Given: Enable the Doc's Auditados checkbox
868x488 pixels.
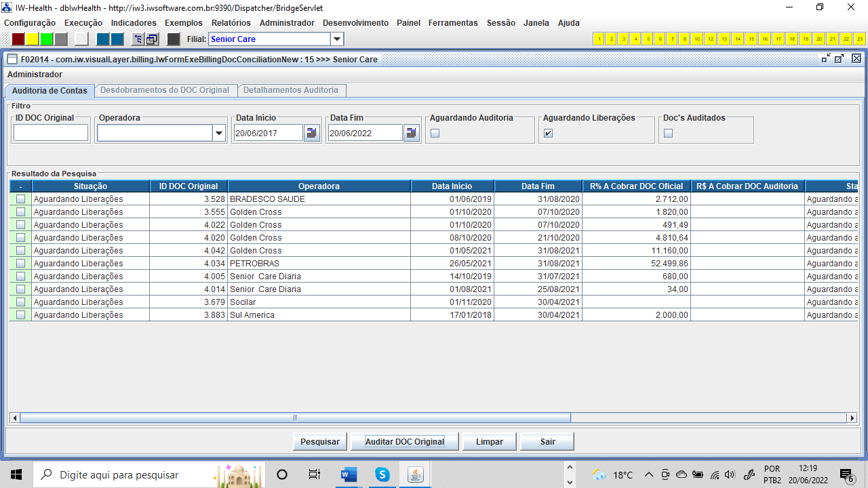Looking at the screenshot, I should pos(668,134).
